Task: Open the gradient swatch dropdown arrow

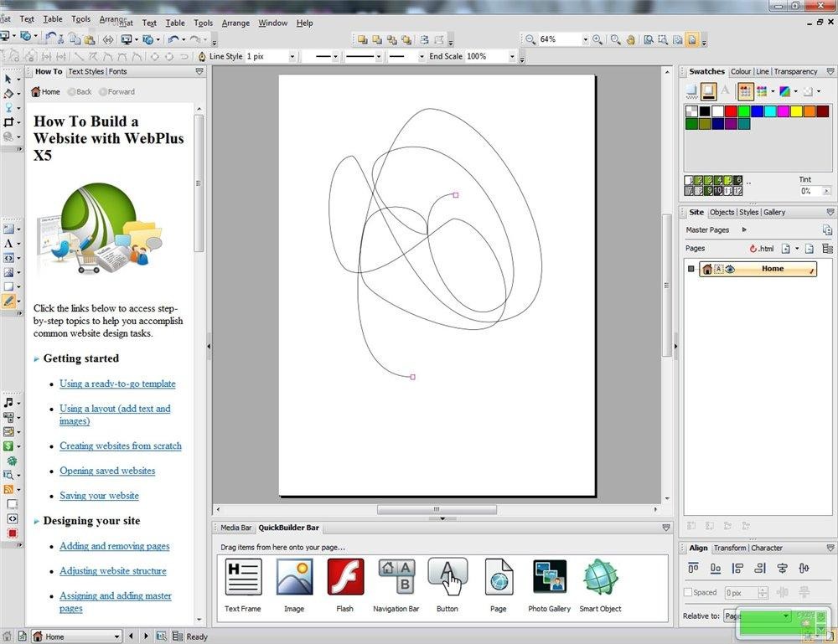Action: [796, 91]
